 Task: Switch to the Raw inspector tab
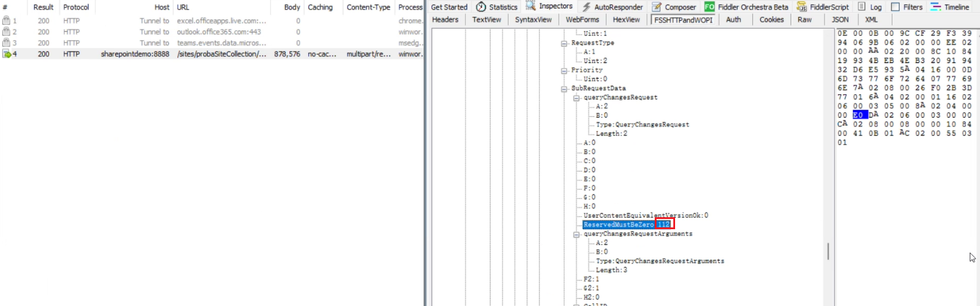[804, 19]
